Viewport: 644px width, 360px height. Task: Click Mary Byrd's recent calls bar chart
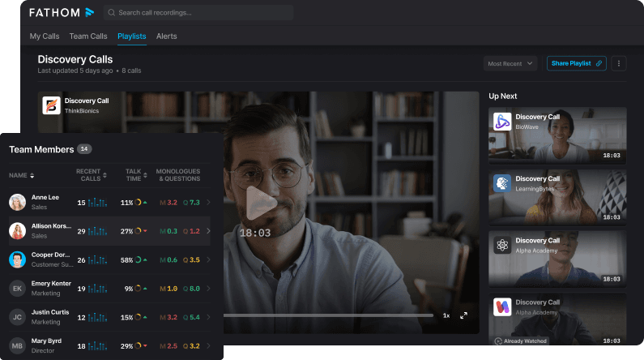(x=97, y=346)
